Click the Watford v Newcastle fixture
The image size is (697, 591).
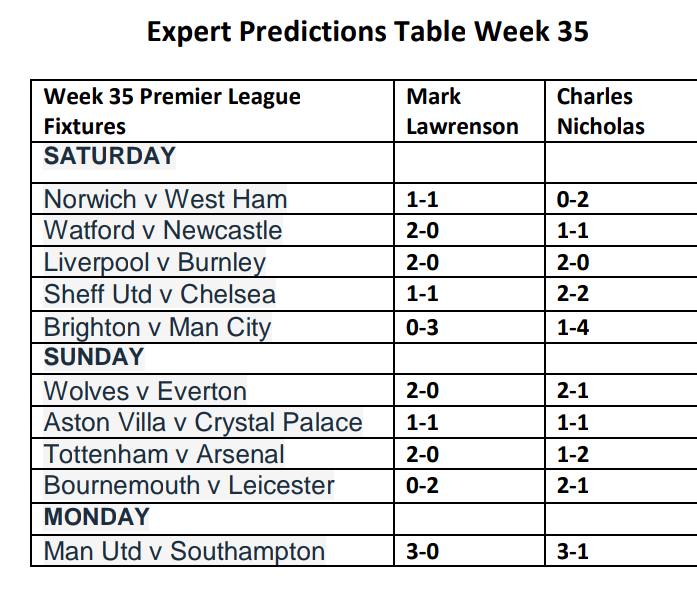tap(163, 231)
